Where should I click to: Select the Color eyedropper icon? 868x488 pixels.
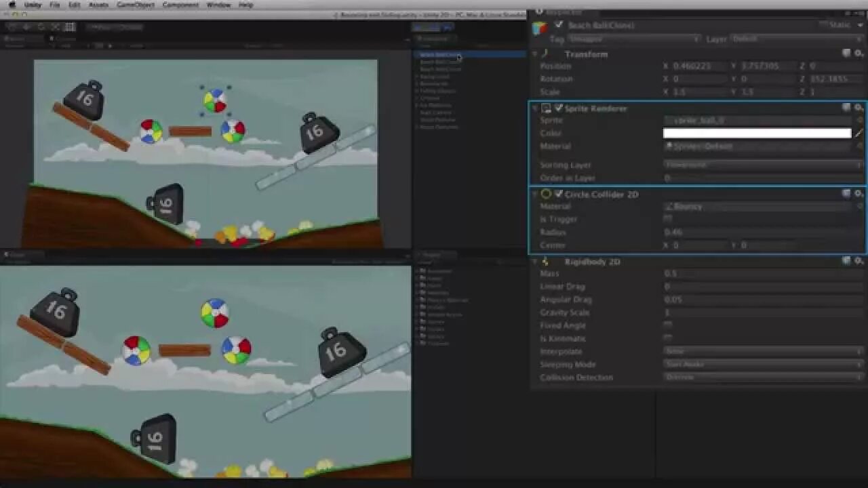point(859,134)
